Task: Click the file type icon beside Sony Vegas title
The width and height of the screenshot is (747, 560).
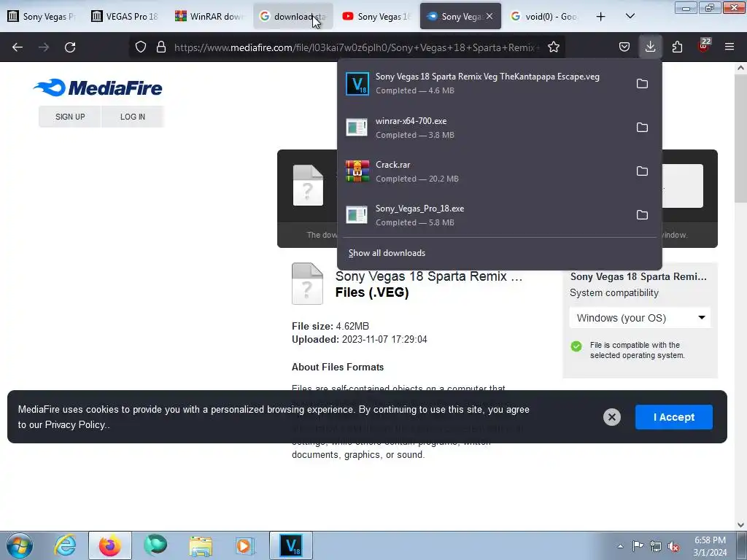Action: click(307, 284)
